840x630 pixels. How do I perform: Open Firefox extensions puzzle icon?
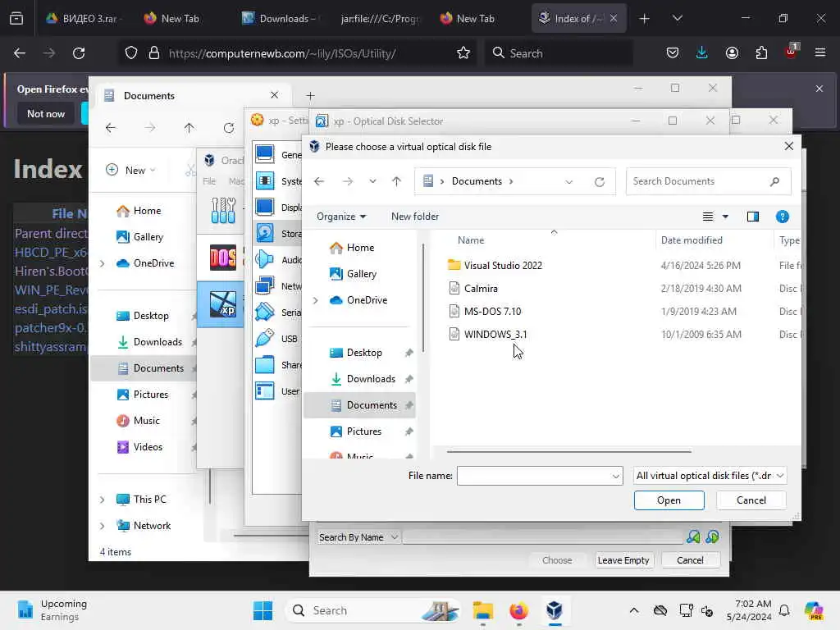761,53
